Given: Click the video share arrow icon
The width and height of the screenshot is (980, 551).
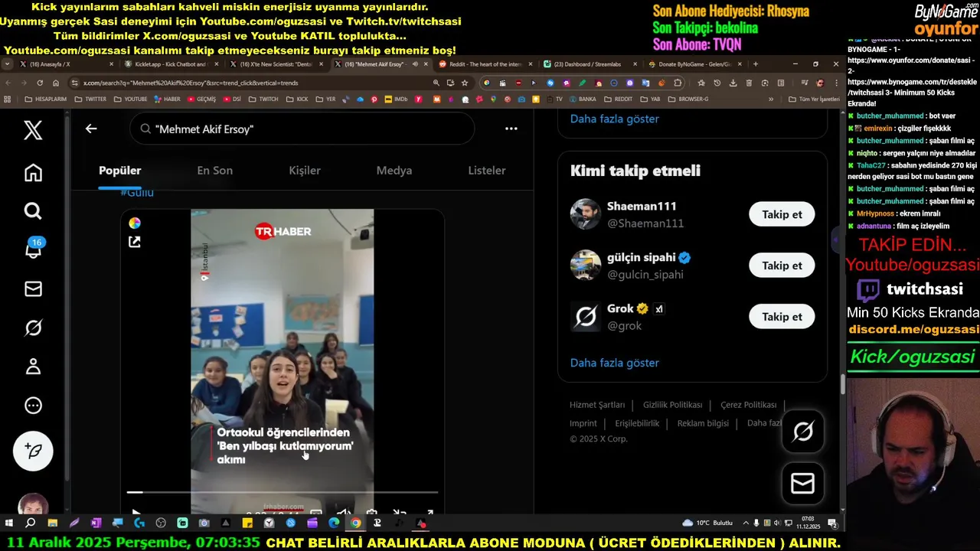Looking at the screenshot, I should (x=135, y=242).
